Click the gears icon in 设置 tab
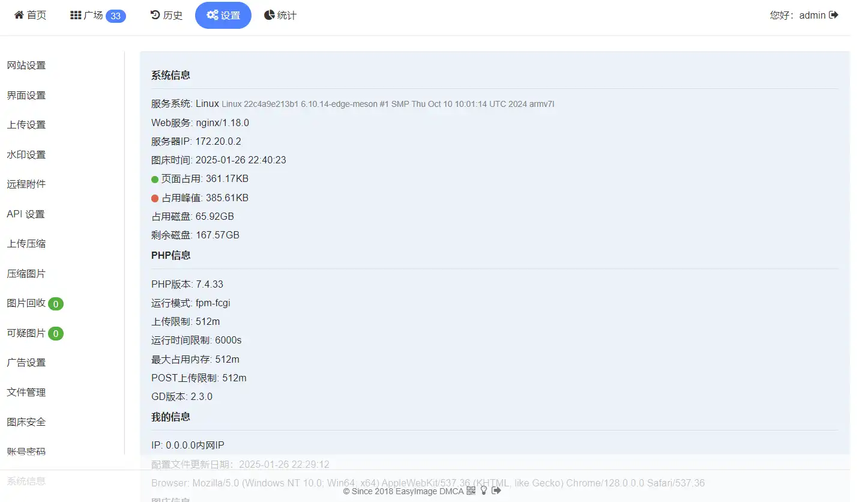Screen dimensions: 868x502 click(212, 15)
